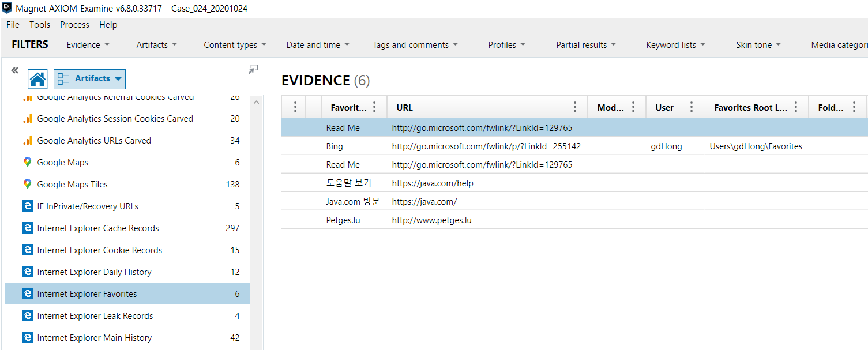The image size is (868, 350).
Task: Open the Partial results filter dropdown
Action: [x=586, y=45]
